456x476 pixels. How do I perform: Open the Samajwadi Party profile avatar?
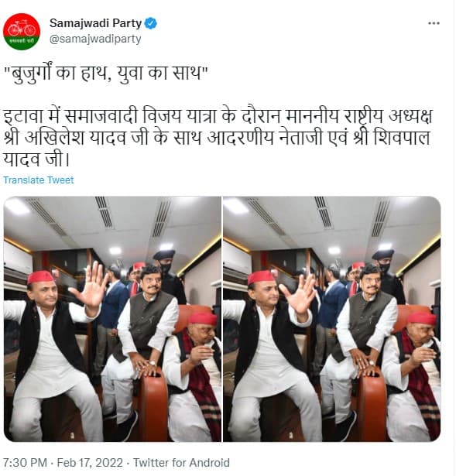(x=22, y=32)
